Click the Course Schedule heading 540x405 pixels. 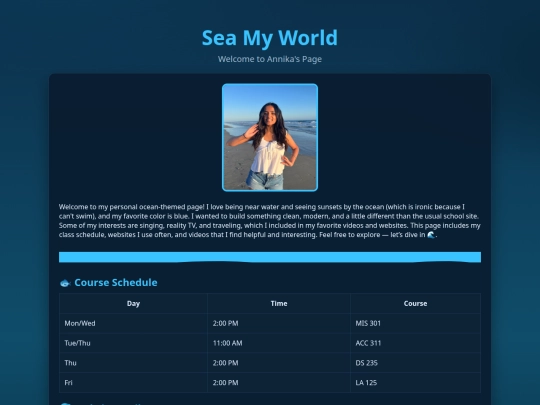click(116, 282)
